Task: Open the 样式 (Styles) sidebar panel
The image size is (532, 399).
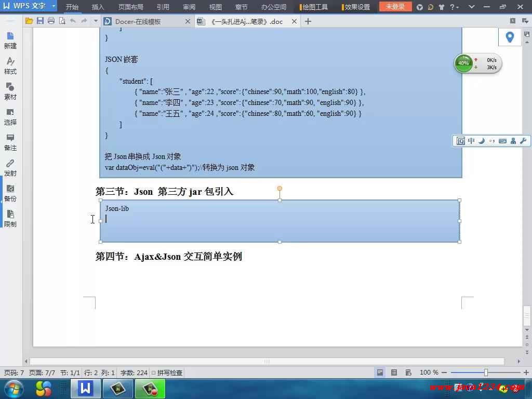Action: (10, 65)
